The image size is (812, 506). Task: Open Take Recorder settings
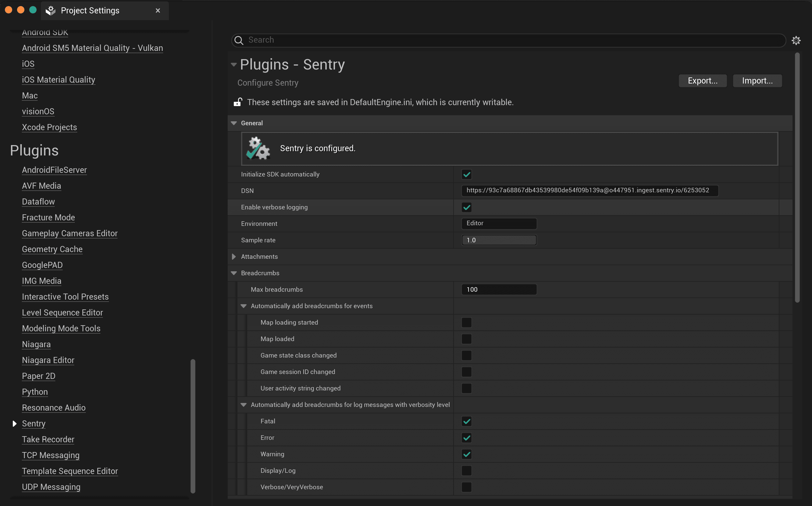click(48, 440)
